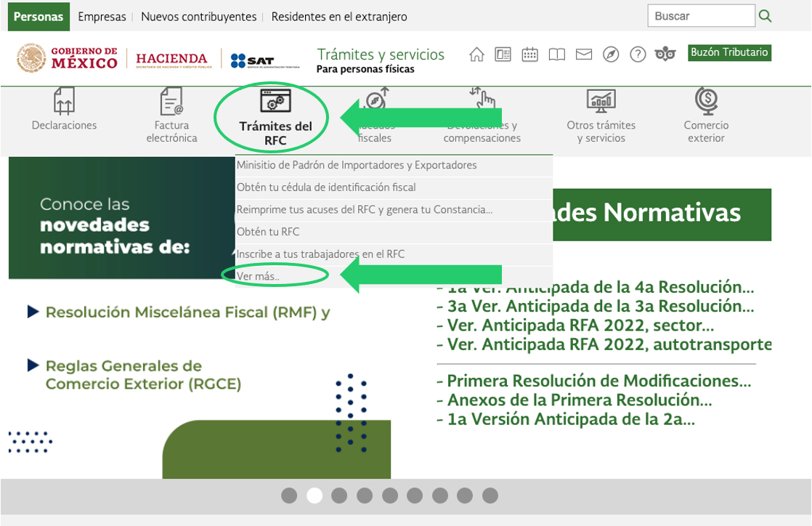Open the Adeudos fiscales compass icon
This screenshot has height=526, width=812.
375,102
